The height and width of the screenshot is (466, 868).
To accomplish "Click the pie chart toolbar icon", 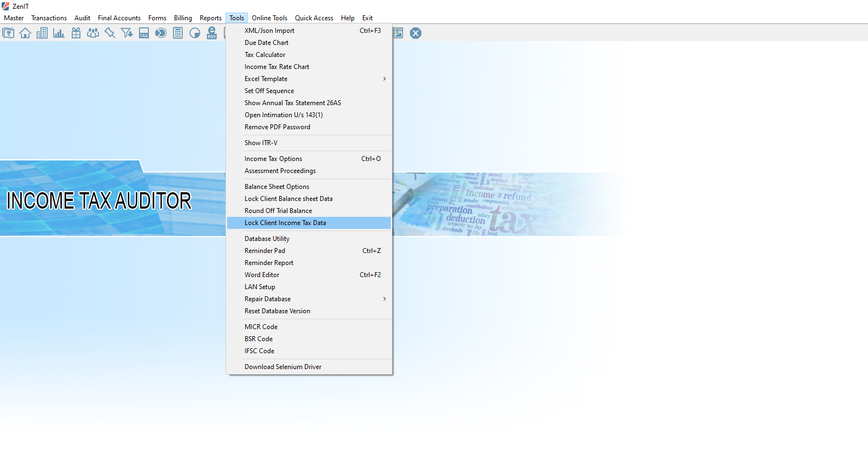I will tap(195, 33).
